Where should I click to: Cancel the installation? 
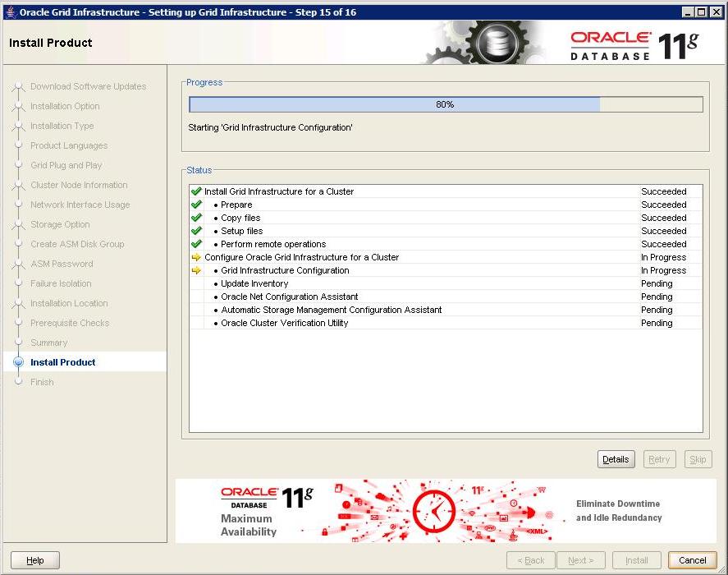(x=692, y=560)
